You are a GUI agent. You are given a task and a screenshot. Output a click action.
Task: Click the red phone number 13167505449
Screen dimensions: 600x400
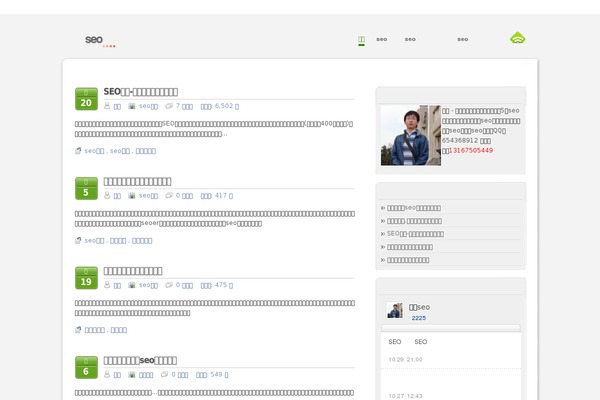(471, 150)
